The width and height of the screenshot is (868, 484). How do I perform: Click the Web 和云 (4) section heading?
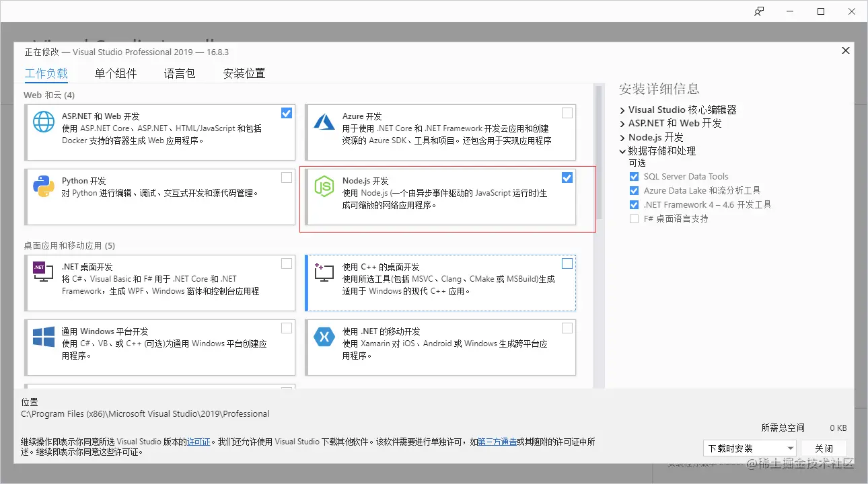(x=49, y=95)
